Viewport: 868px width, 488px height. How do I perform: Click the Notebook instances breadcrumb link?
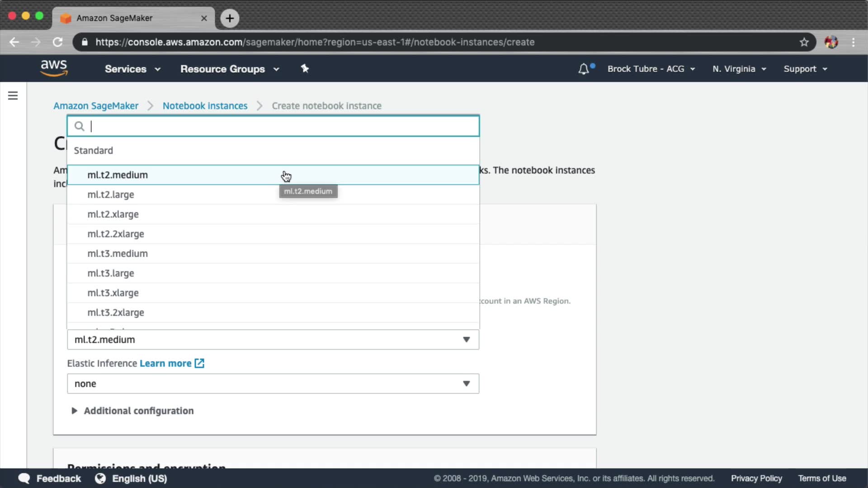click(205, 106)
